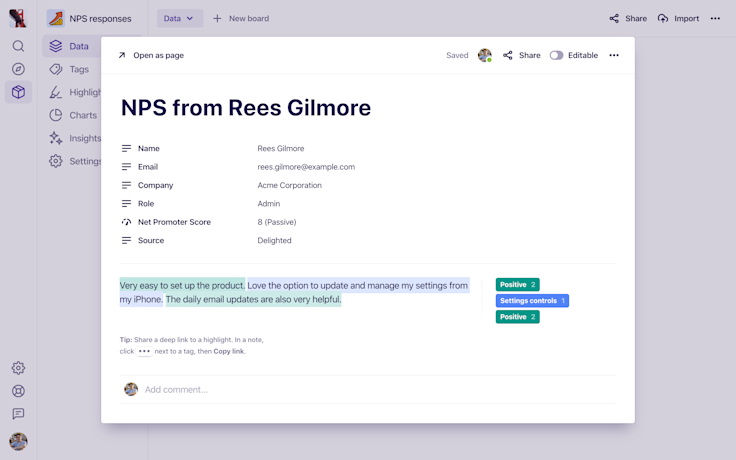Open the NPS responses project title
Image resolution: width=736 pixels, height=460 pixels.
coord(100,19)
